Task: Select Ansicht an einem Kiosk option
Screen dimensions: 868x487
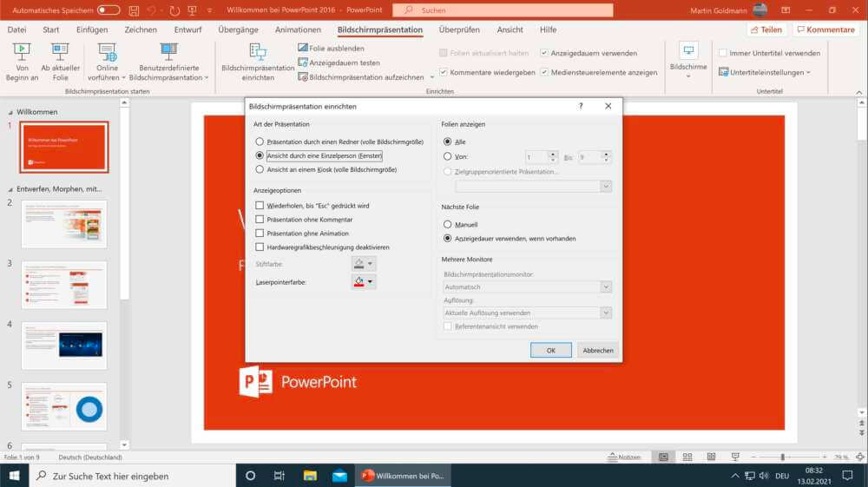Action: 259,169
